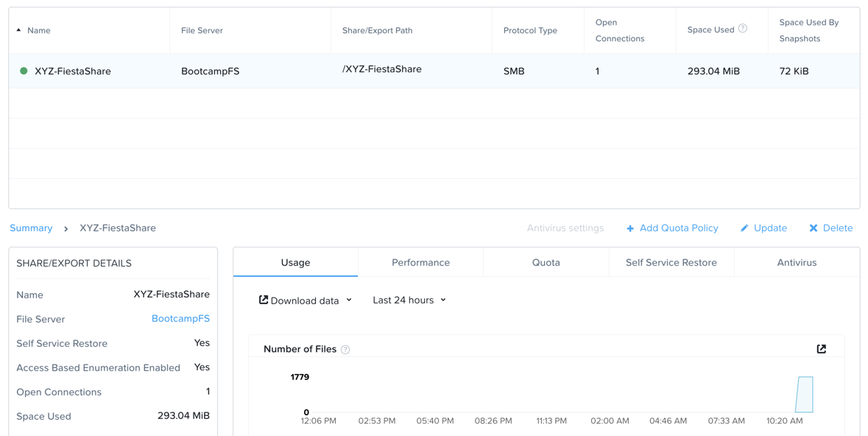Click the files data bar in the chart
This screenshot has width=868, height=436.
[805, 395]
